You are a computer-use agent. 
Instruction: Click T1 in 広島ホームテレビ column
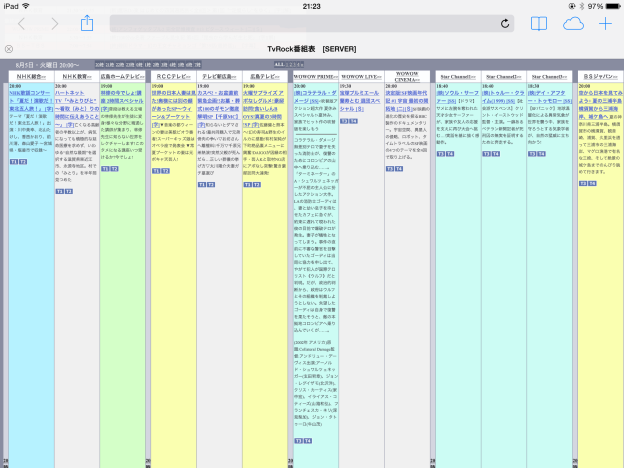coord(105,169)
